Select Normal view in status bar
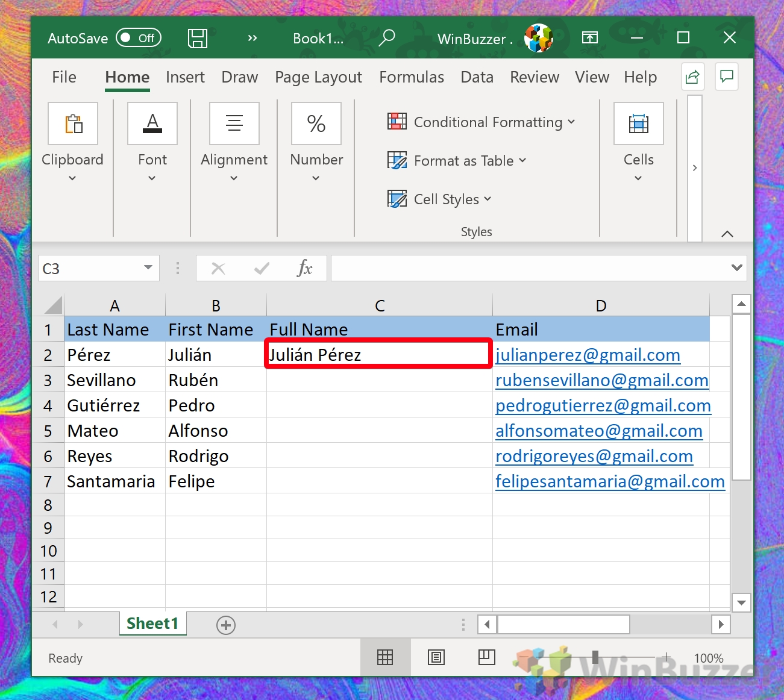This screenshot has height=700, width=784. pos(385,657)
